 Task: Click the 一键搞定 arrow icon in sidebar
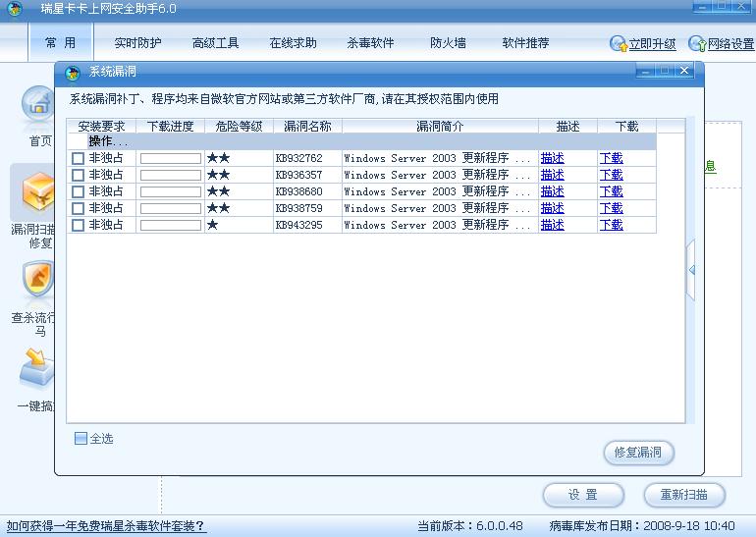point(37,368)
